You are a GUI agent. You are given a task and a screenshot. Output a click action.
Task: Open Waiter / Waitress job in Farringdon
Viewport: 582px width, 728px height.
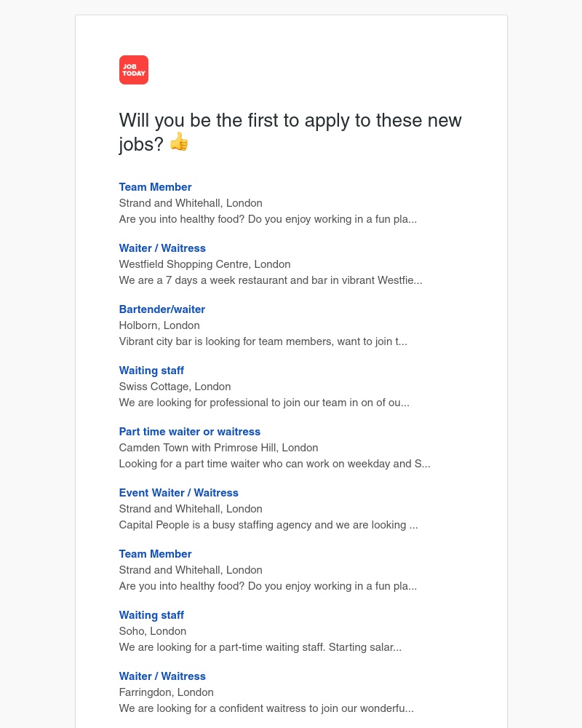point(162,676)
